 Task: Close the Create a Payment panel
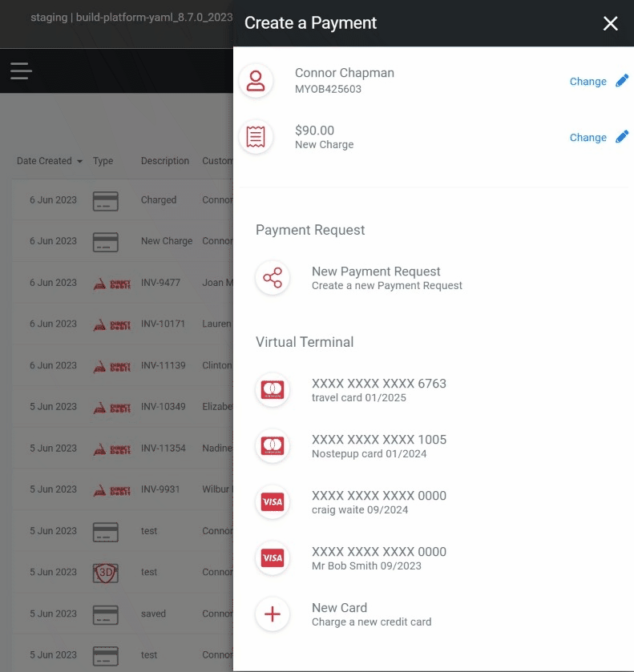pos(611,23)
